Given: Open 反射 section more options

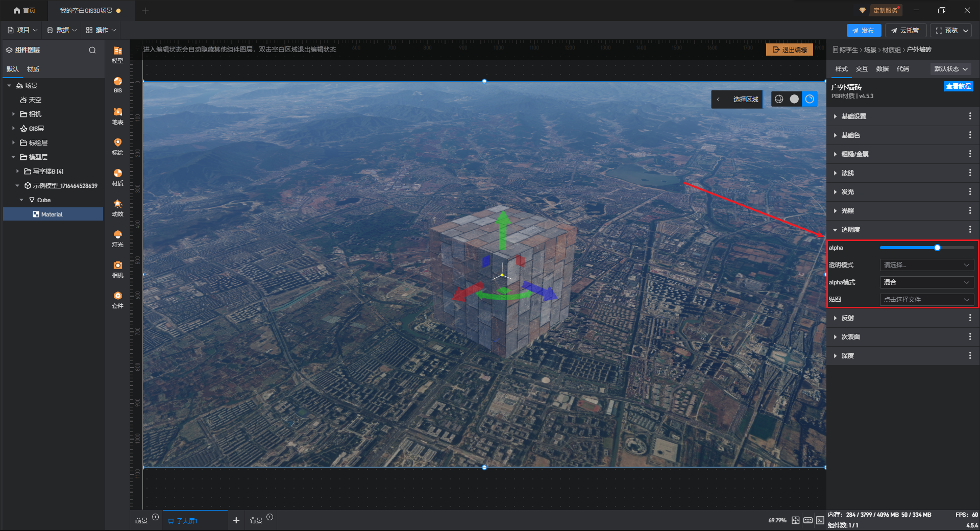Looking at the screenshot, I should (970, 318).
